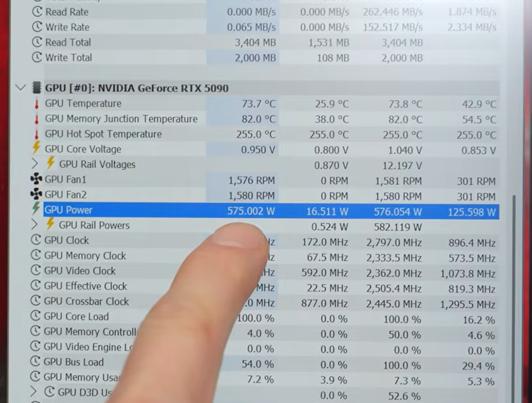Click the clock icon for GPU D3D Usage

(49, 392)
